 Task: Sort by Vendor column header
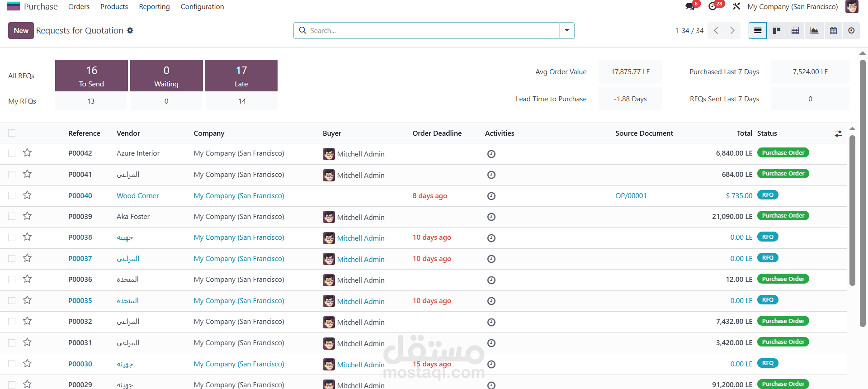pos(128,133)
